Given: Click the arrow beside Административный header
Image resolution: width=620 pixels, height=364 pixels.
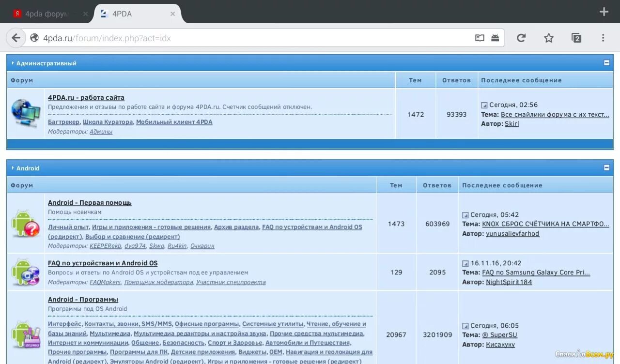Looking at the screenshot, I should point(13,63).
